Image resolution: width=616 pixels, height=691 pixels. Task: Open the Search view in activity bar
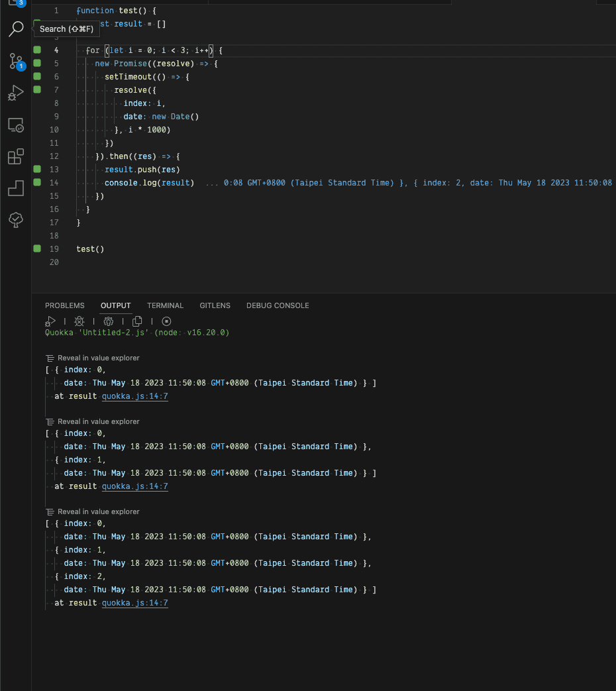[16, 29]
